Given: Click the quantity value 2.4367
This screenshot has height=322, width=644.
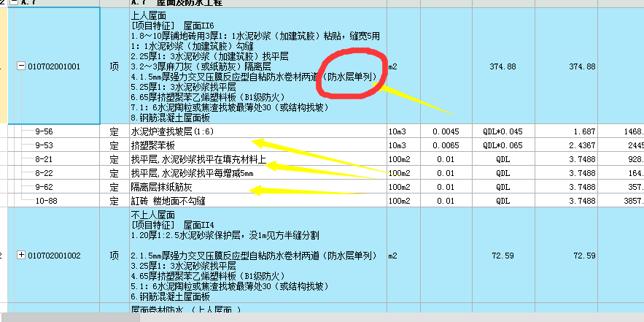Looking at the screenshot, I should click(582, 145).
